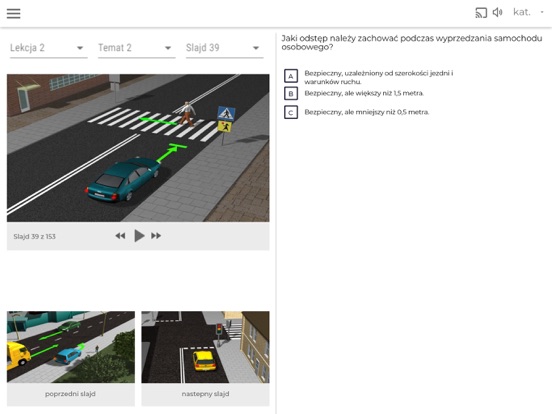The height and width of the screenshot is (414, 552).
Task: Click answer text about szerokości jezdni
Action: click(x=379, y=77)
